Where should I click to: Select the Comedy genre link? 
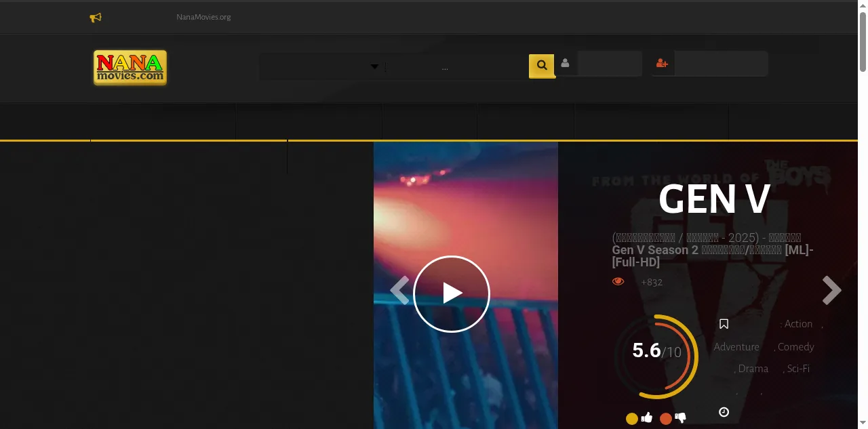tap(796, 346)
